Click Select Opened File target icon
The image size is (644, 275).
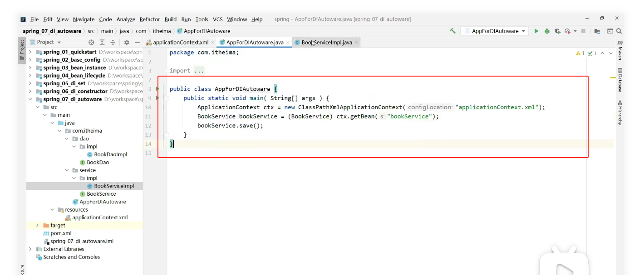tap(91, 42)
